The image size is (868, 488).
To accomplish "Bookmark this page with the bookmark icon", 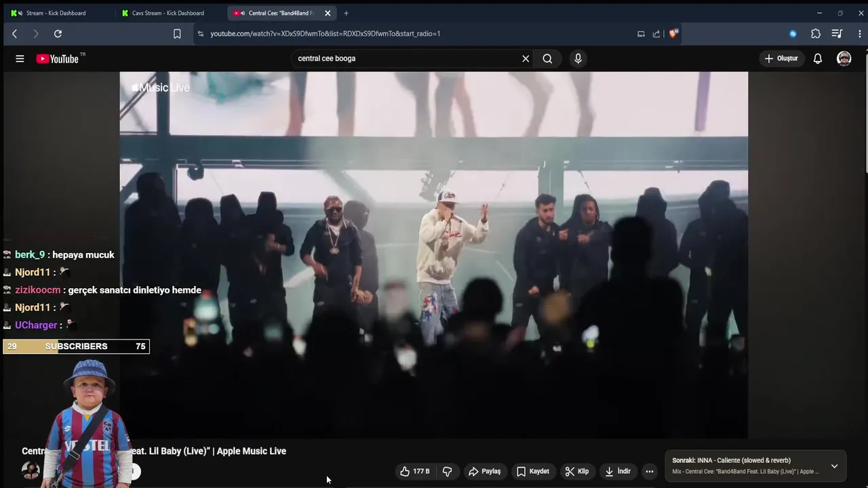I will pyautogui.click(x=177, y=34).
